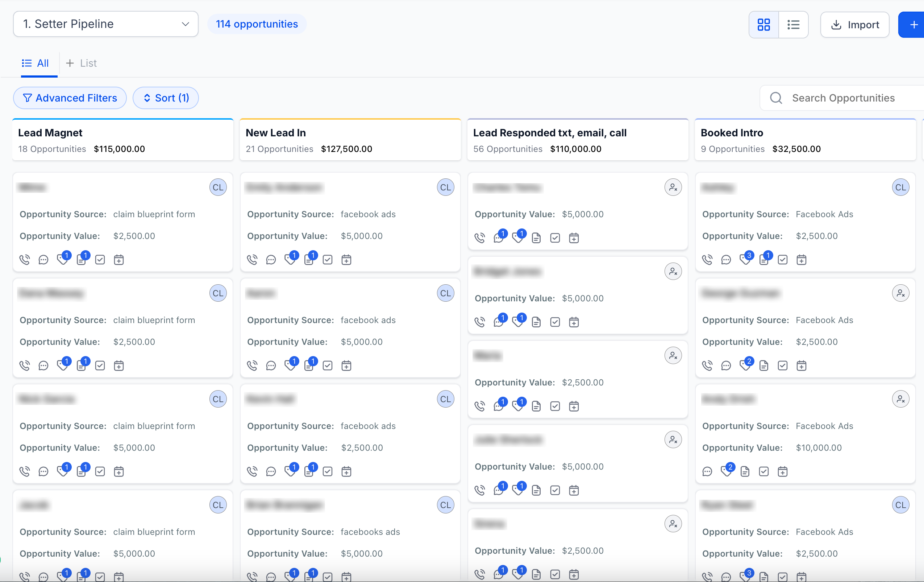This screenshot has height=582, width=924.
Task: Open the Setter Pipeline dropdown
Action: tap(105, 24)
